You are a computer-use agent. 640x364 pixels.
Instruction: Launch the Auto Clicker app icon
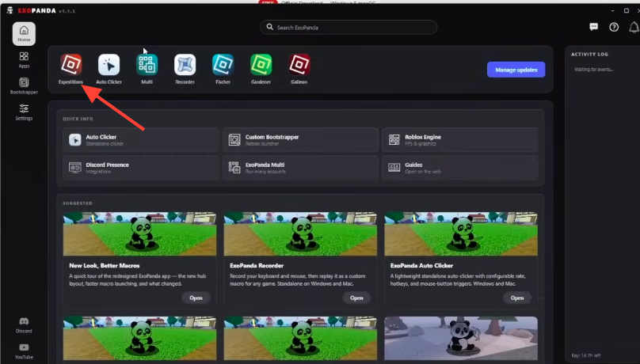click(109, 65)
